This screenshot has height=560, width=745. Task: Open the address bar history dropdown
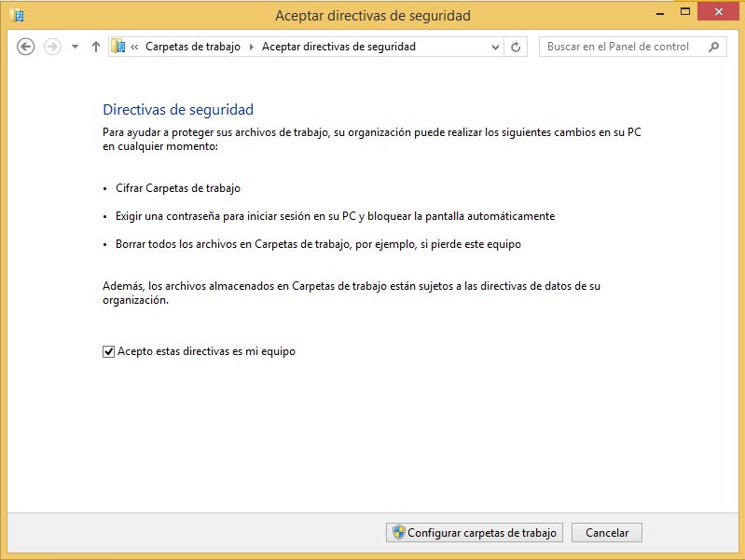click(494, 47)
